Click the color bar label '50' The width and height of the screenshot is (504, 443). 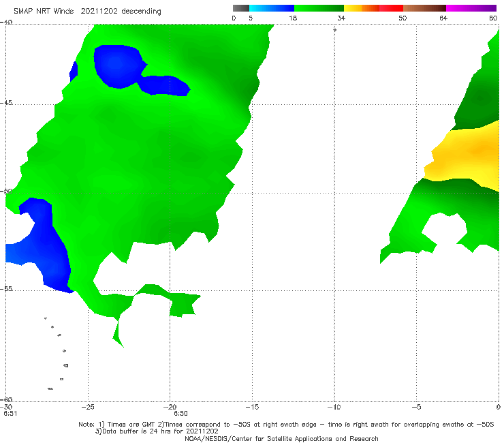[403, 18]
